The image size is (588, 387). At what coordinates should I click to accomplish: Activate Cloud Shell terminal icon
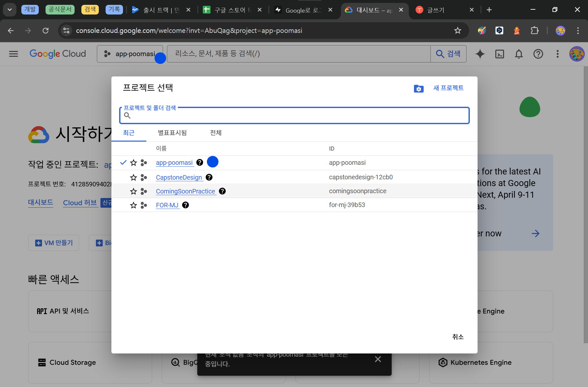(x=500, y=54)
